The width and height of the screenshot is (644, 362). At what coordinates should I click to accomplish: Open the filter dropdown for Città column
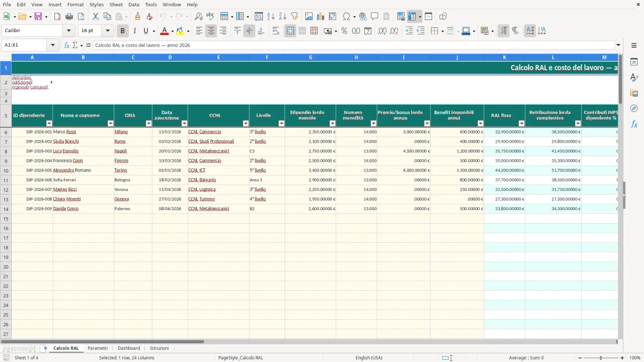click(149, 123)
